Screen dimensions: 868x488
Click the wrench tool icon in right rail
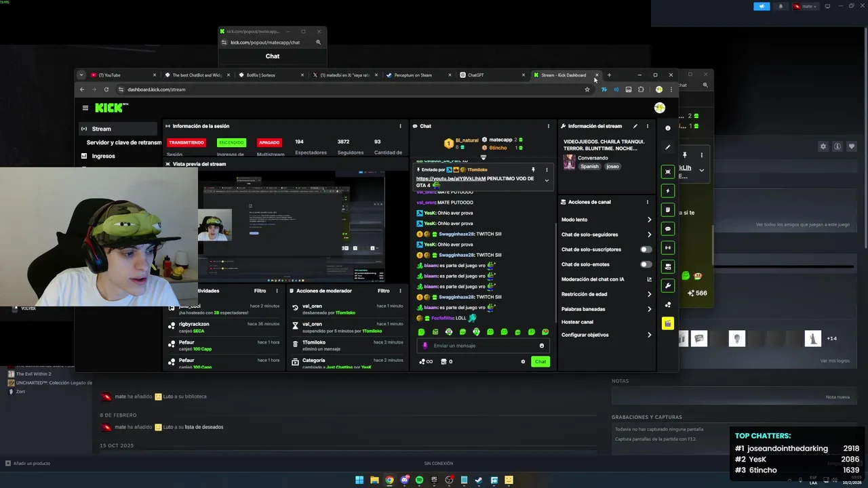coord(668,286)
